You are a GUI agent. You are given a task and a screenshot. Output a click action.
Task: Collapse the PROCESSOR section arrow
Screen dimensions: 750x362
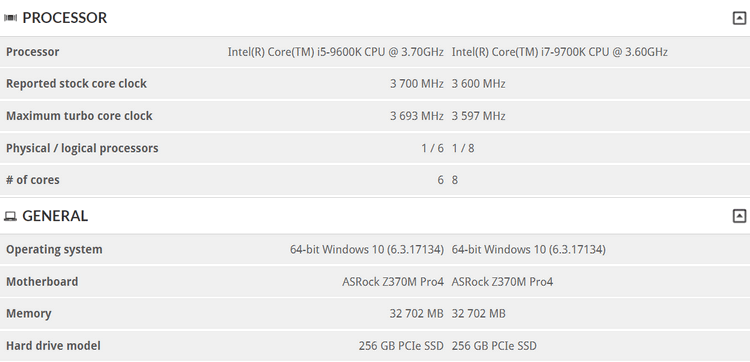click(x=739, y=18)
